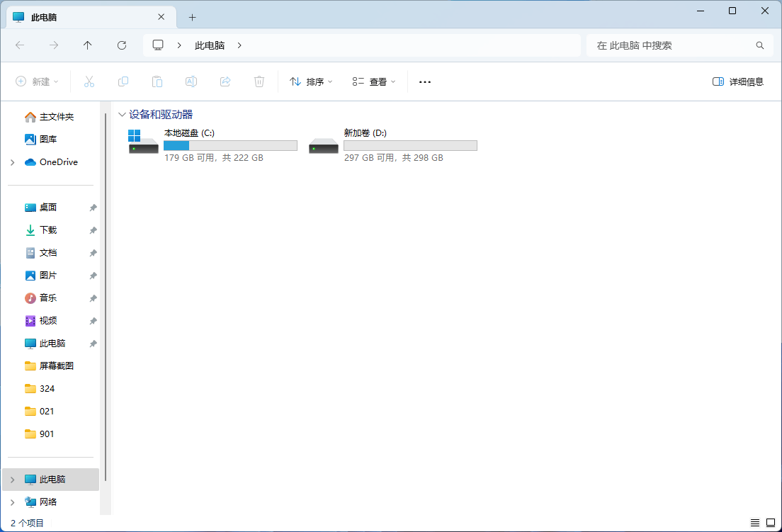Open the 查看 view dropdown
Image resolution: width=782 pixels, height=532 pixels.
(374, 81)
